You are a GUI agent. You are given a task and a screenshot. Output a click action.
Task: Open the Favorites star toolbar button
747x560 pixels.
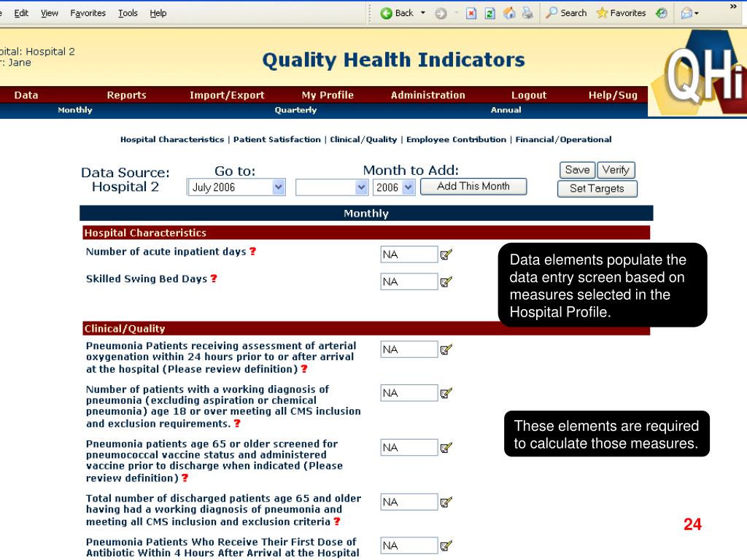[x=622, y=13]
